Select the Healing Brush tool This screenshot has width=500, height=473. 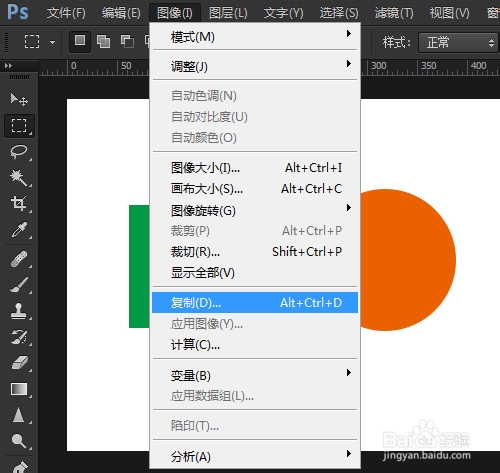tap(19, 259)
